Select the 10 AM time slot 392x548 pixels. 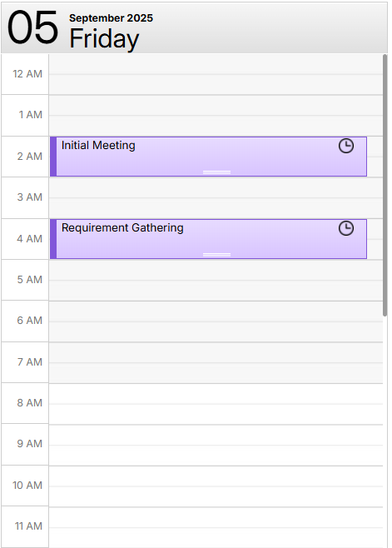(216, 486)
